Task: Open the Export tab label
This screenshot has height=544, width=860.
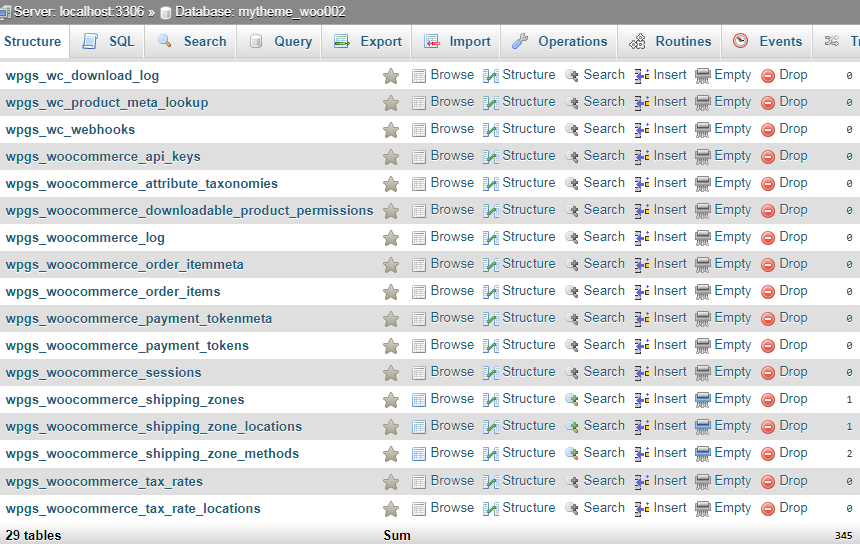Action: click(381, 41)
